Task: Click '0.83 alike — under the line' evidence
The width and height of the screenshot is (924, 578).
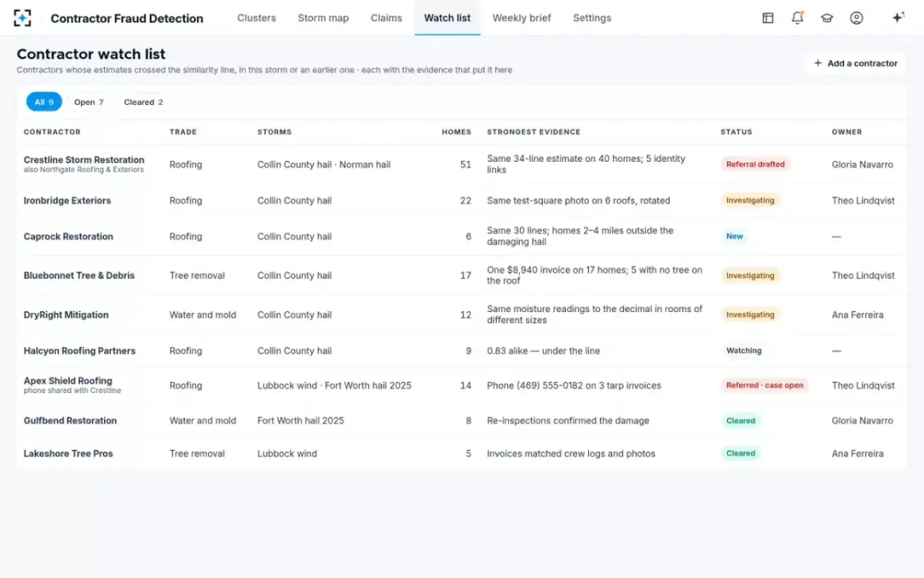Action: (543, 351)
